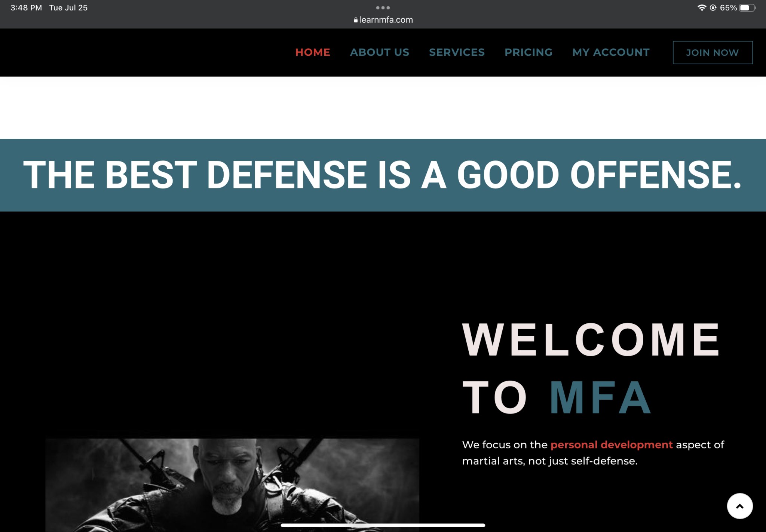
Task: Click the time display in the status bar
Action: (x=24, y=7)
